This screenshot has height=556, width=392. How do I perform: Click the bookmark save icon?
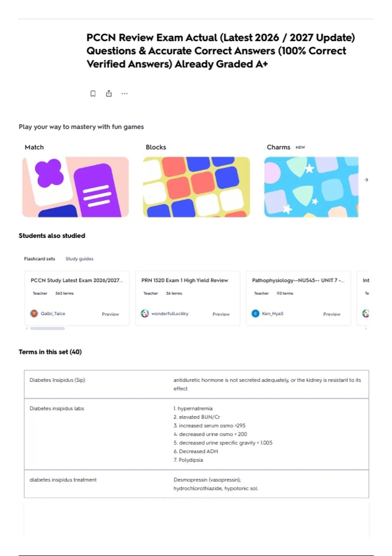[x=93, y=94]
